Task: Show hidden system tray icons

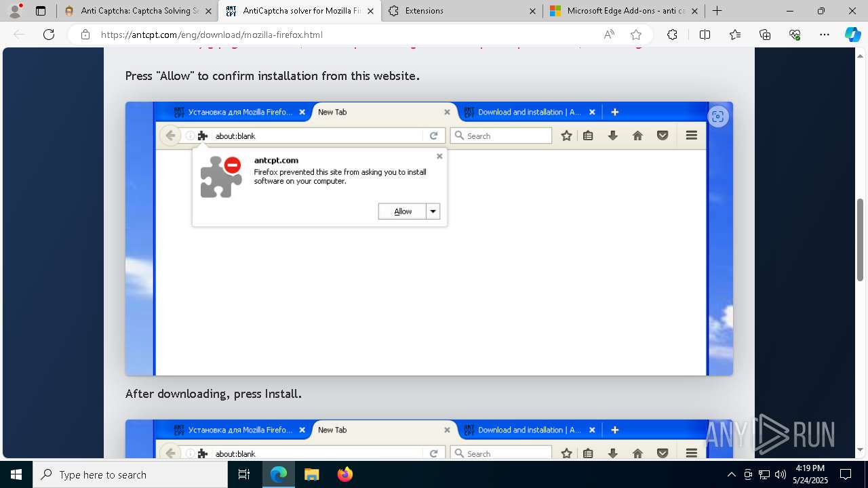Action: pos(731,474)
